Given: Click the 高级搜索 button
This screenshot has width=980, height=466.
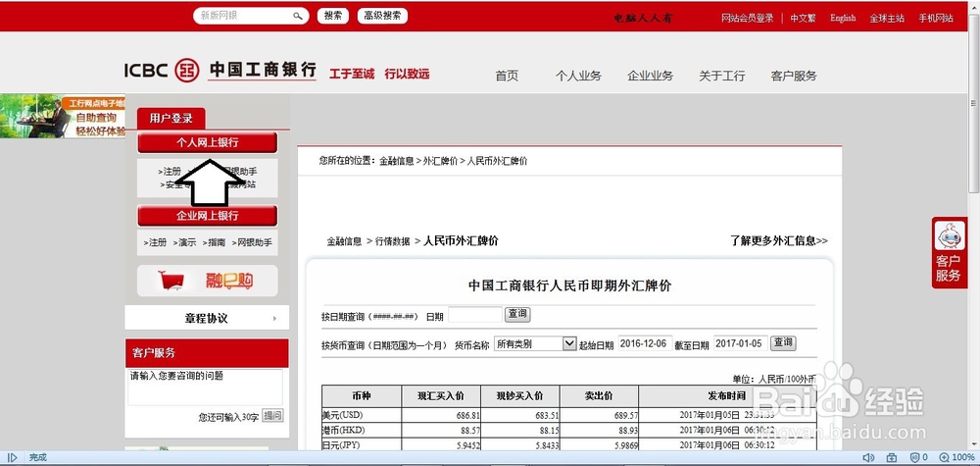Looking at the screenshot, I should click(382, 17).
